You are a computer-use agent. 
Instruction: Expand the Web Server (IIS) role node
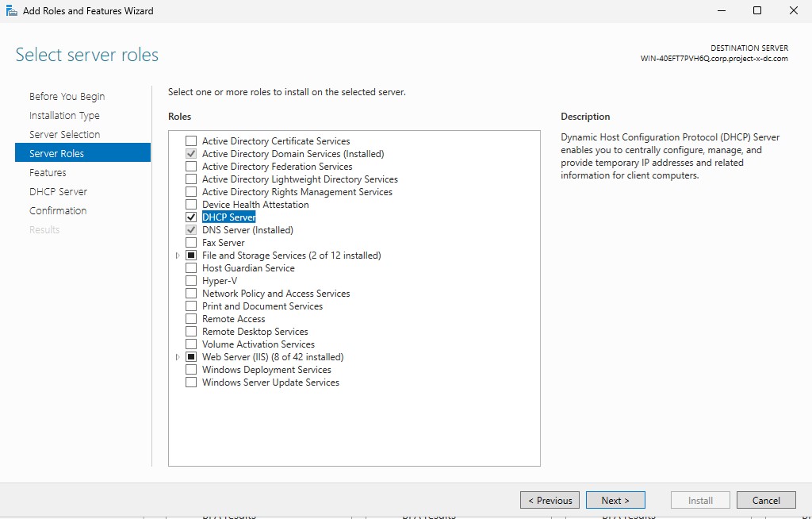[178, 357]
